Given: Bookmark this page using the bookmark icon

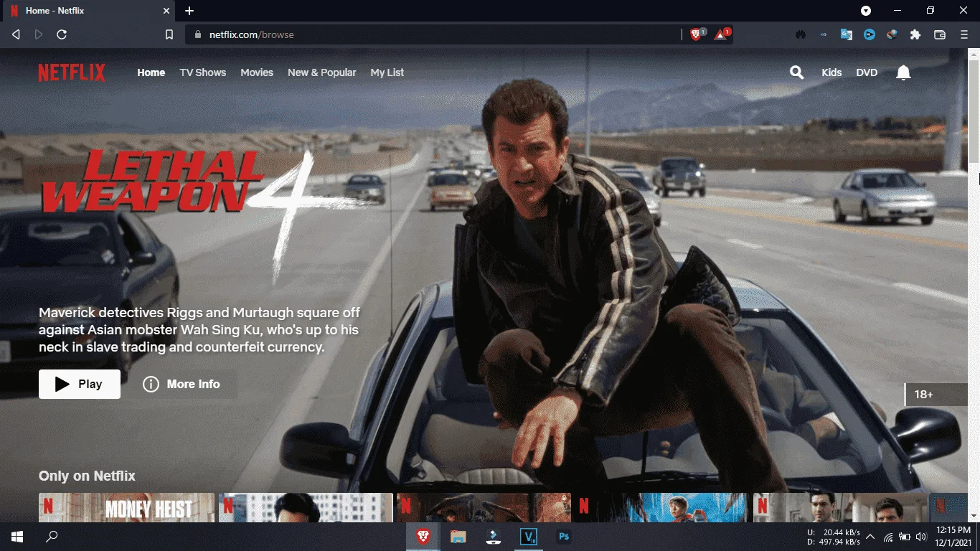Looking at the screenshot, I should pos(169,34).
